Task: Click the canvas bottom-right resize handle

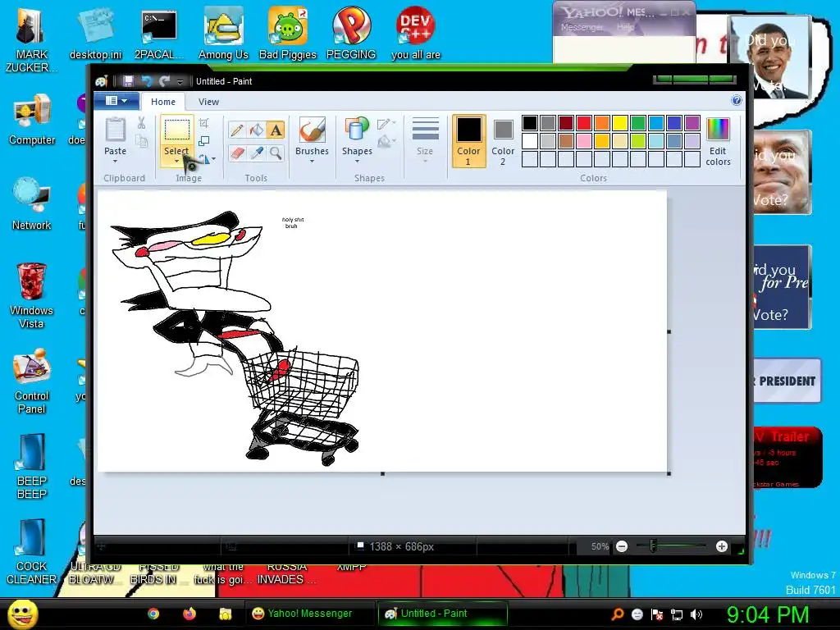Action: click(x=669, y=473)
